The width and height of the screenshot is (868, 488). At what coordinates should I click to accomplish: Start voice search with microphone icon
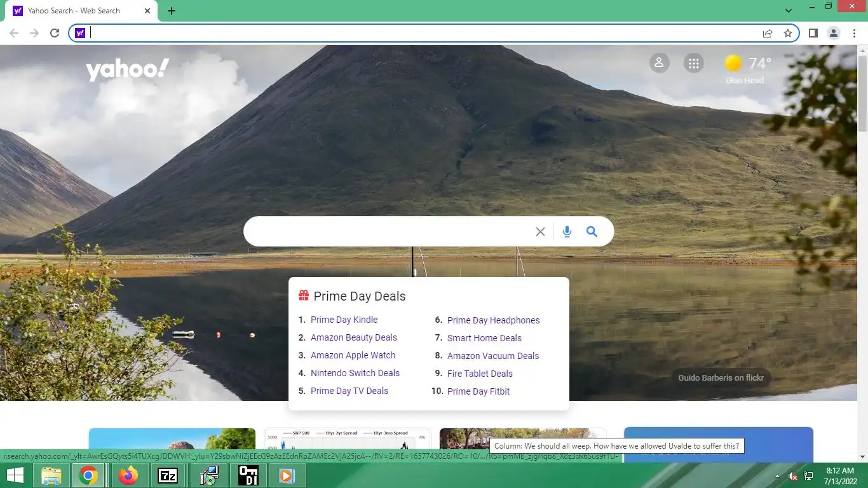567,232
